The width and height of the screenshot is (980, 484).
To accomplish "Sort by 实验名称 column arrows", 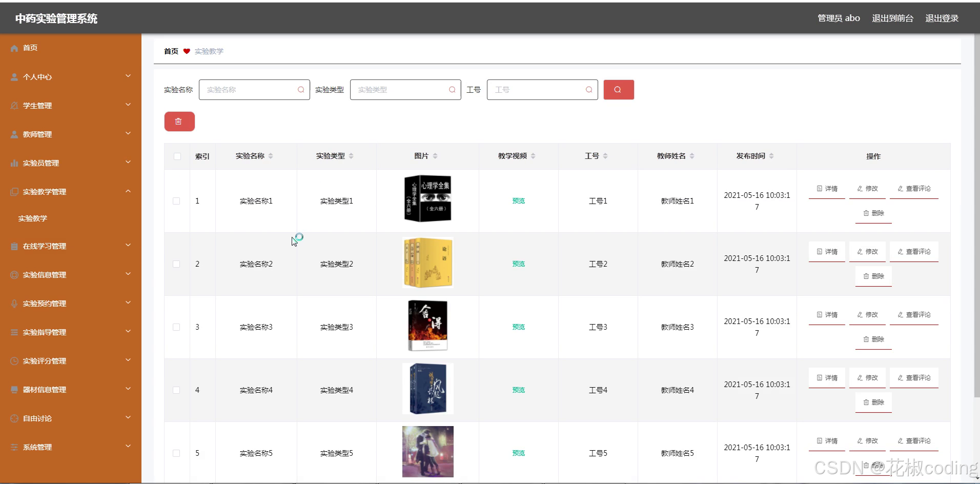I will click(x=271, y=156).
